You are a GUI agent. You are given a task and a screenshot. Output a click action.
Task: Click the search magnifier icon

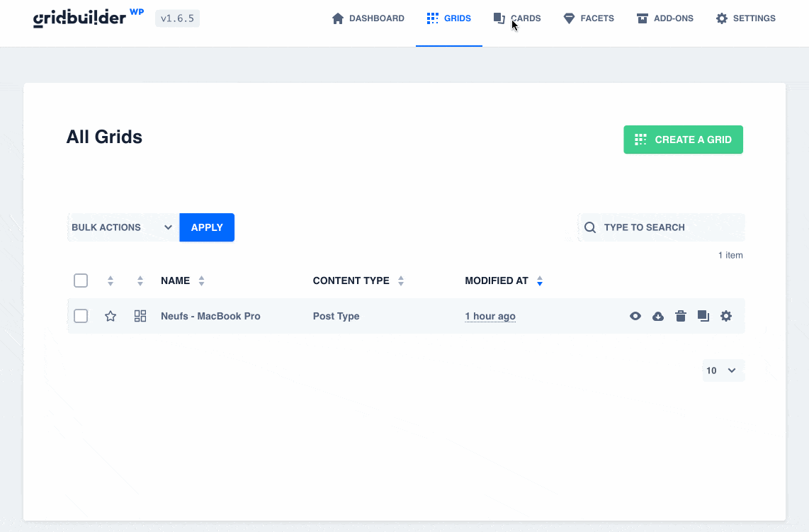590,227
